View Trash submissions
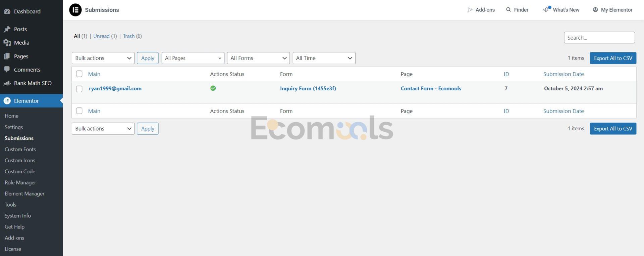This screenshot has width=644, height=256. click(129, 36)
